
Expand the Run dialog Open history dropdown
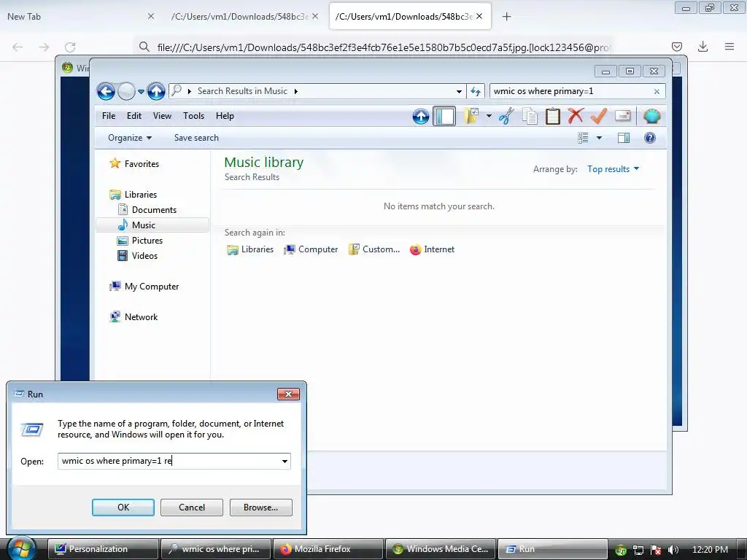coord(285,461)
